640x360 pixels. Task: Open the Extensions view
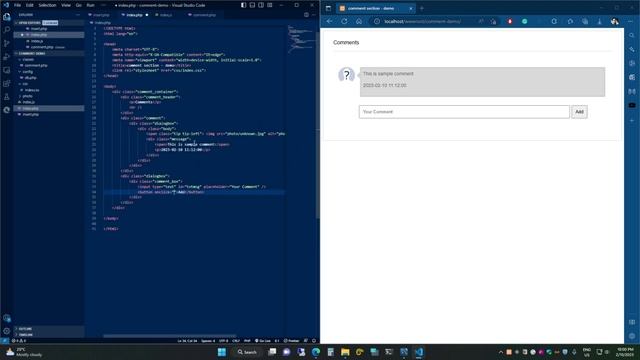point(7,83)
